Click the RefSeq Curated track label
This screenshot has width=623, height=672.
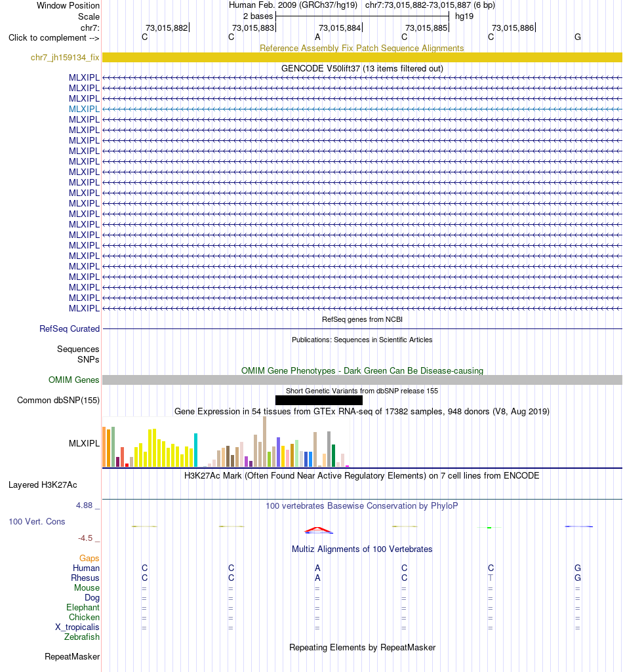70,328
